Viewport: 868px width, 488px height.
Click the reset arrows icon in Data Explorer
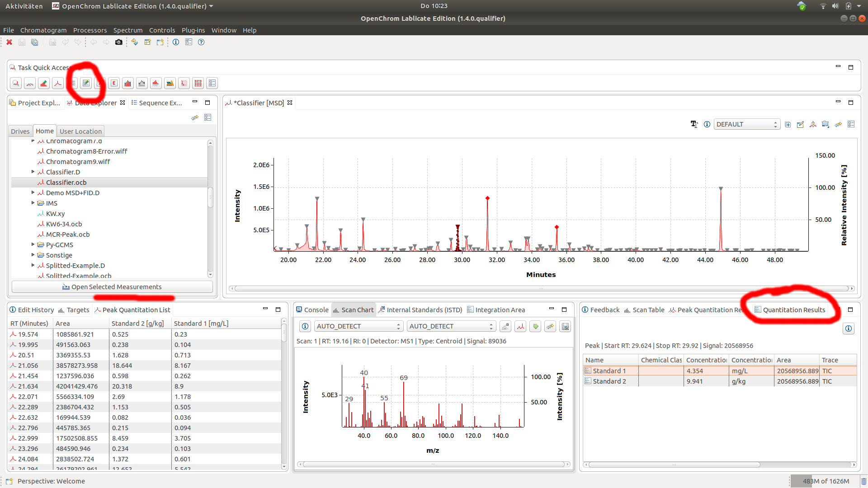(195, 117)
